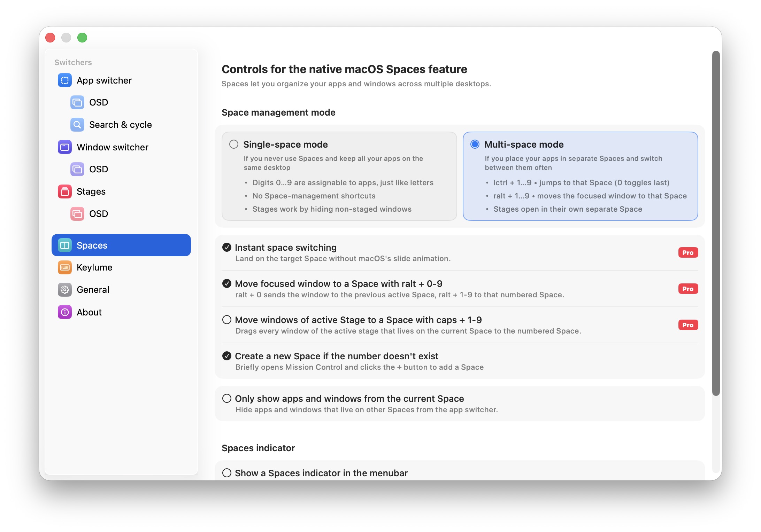Click the App switcher sidebar icon
The width and height of the screenshot is (761, 532).
click(65, 80)
